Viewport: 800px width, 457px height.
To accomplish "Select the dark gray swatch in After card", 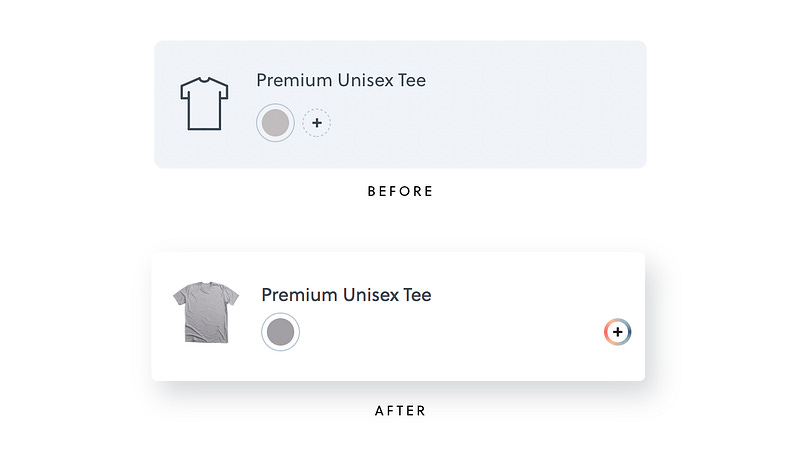I will [x=281, y=332].
